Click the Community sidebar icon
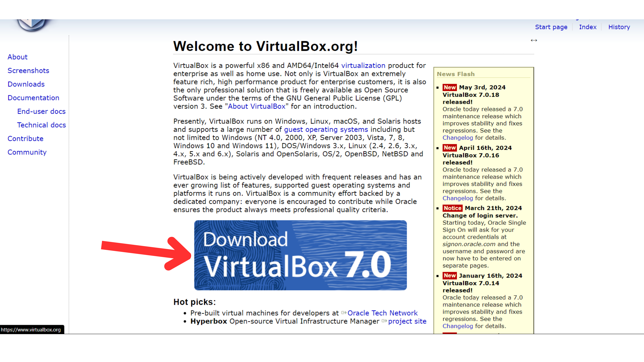The height and width of the screenshot is (362, 644). click(x=27, y=152)
